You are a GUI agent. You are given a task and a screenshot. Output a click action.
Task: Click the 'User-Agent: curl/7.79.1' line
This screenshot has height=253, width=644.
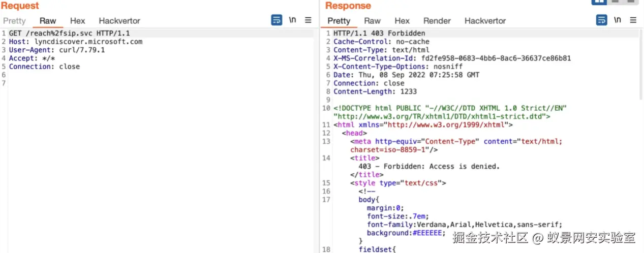(57, 50)
